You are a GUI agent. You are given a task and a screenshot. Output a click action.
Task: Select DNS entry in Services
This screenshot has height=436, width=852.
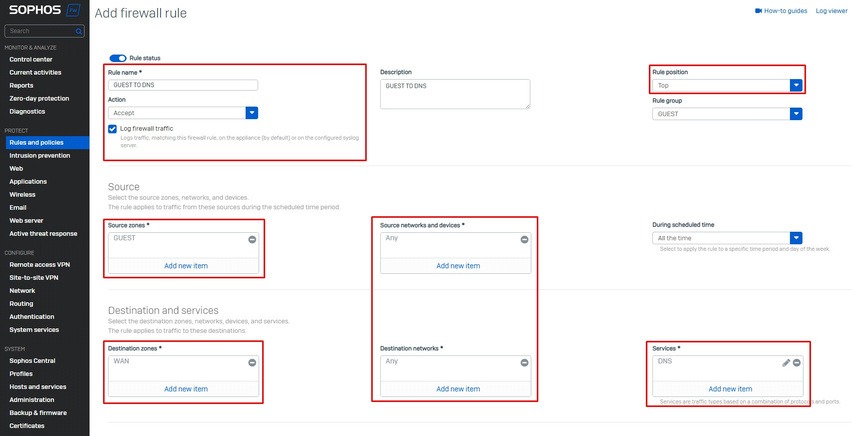[x=665, y=361]
